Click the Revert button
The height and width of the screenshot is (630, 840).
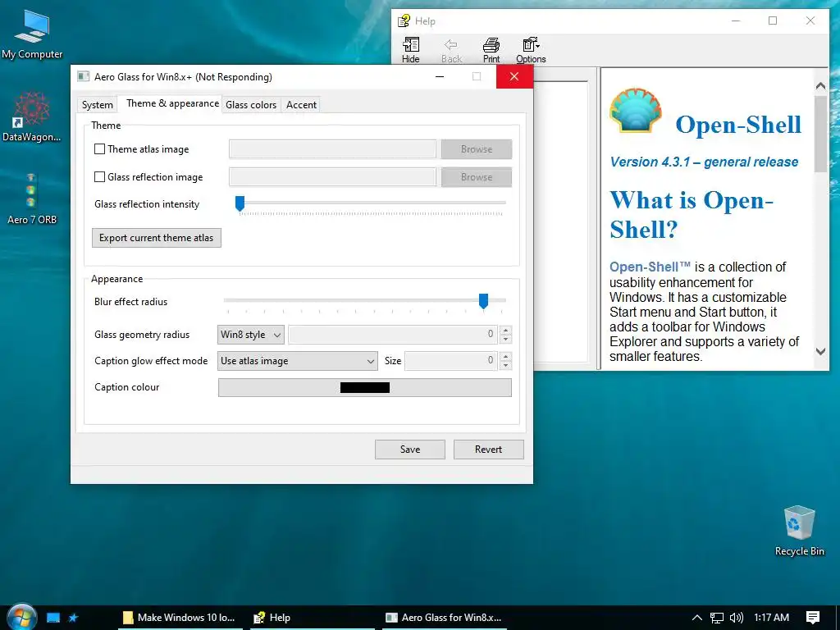489,450
